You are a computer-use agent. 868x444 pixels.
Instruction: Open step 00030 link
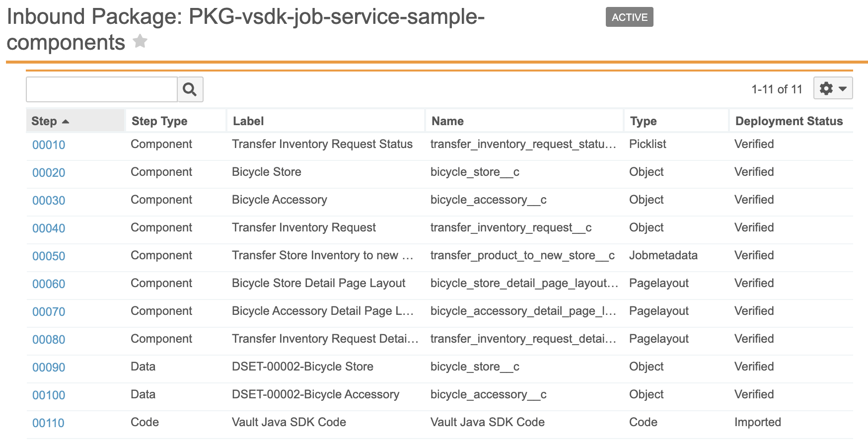(x=49, y=201)
